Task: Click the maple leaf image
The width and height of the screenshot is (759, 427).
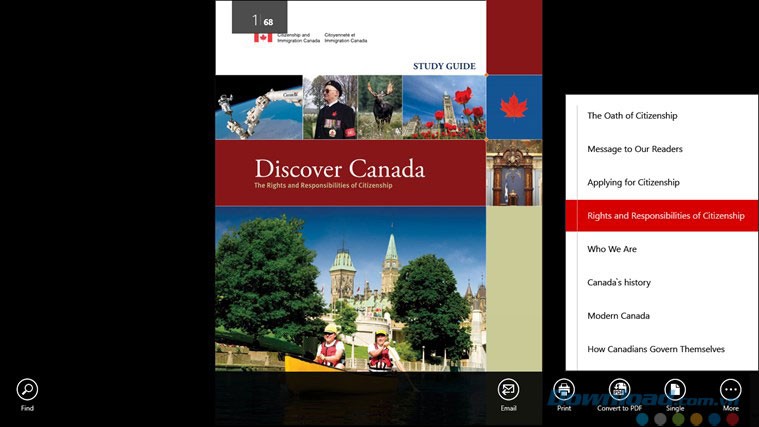Action: point(514,107)
